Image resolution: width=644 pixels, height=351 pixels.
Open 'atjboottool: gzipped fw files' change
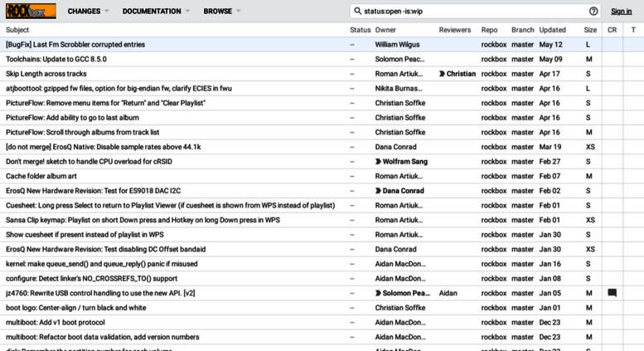pos(119,88)
